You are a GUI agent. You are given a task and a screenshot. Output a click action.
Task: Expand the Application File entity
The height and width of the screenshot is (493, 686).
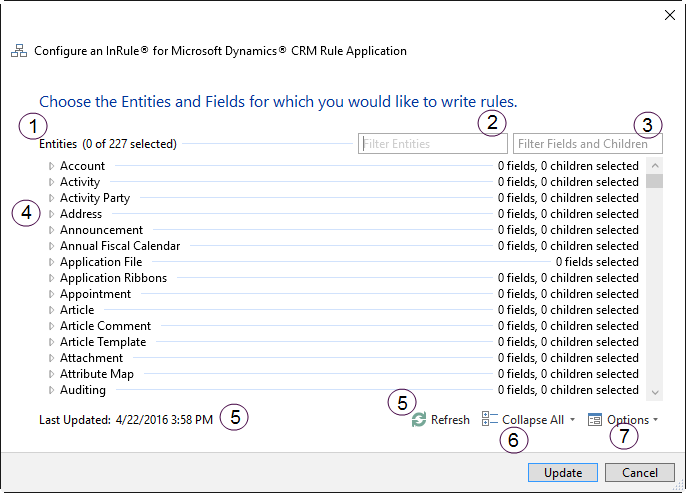(x=51, y=262)
